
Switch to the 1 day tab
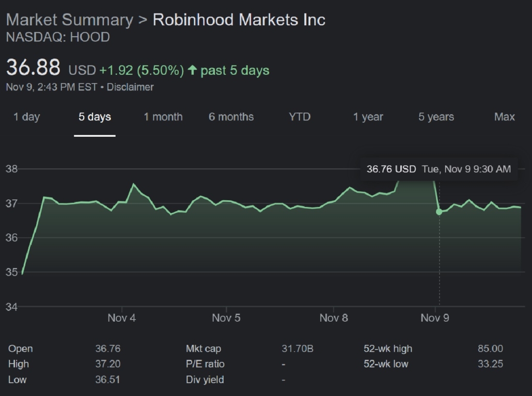pyautogui.click(x=26, y=117)
